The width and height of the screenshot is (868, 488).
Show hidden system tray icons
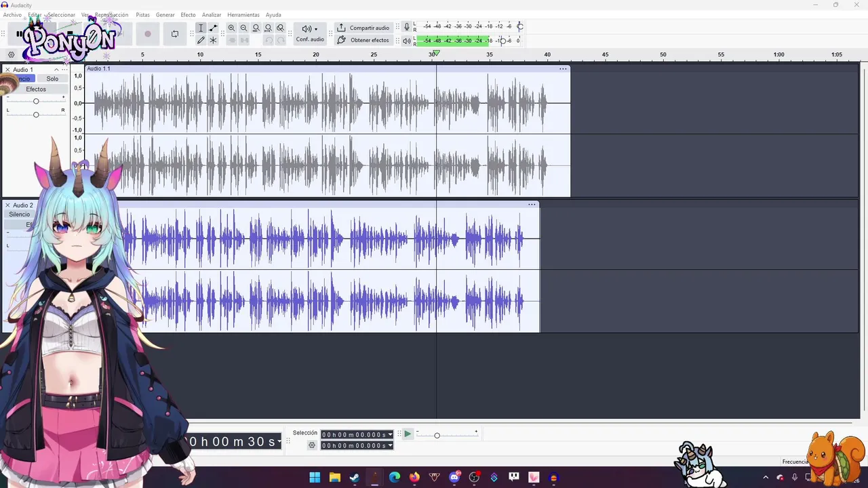[x=766, y=478]
